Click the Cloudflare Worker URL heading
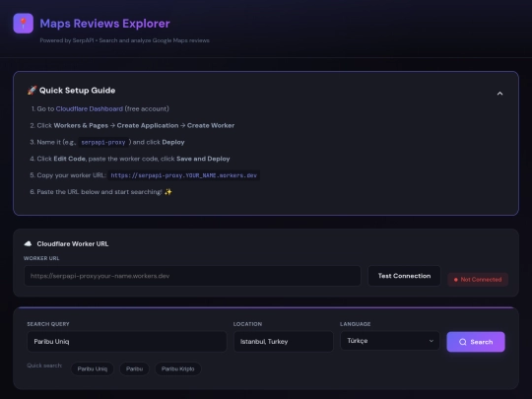Viewport: 532px width, 399px height. (73, 244)
